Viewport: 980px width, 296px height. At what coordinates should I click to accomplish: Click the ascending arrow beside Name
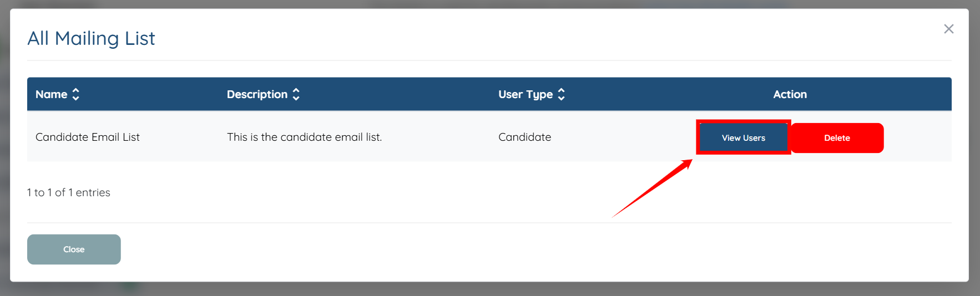[76, 90]
